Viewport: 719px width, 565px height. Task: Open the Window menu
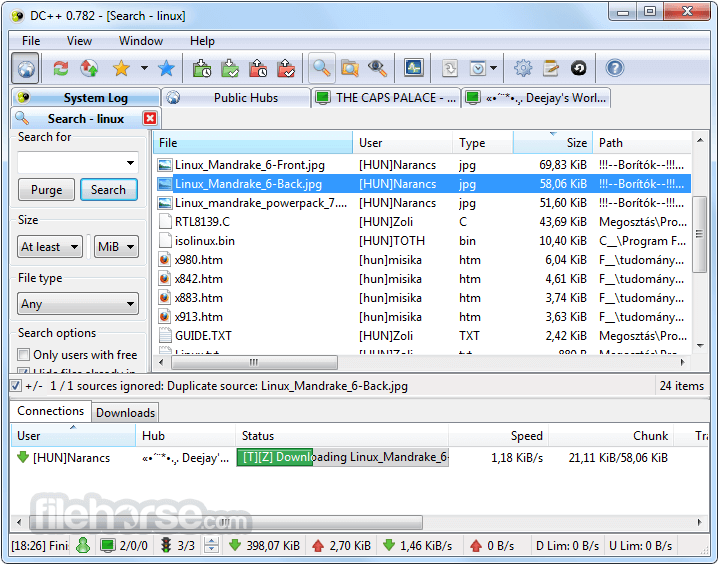pyautogui.click(x=141, y=41)
